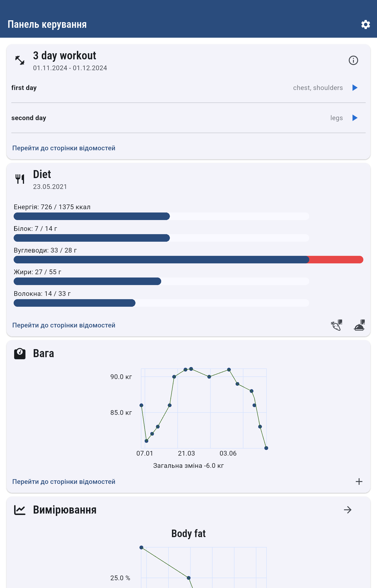Click the 25.0 % axis label
377x588 pixels.
120,578
